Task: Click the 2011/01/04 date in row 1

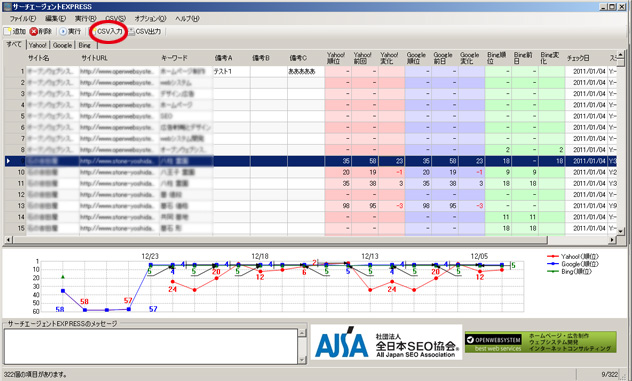Action: point(589,71)
